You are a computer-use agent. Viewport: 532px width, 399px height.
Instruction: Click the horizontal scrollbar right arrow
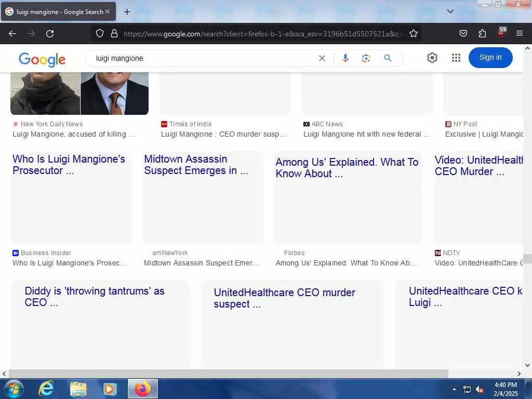coord(519,374)
